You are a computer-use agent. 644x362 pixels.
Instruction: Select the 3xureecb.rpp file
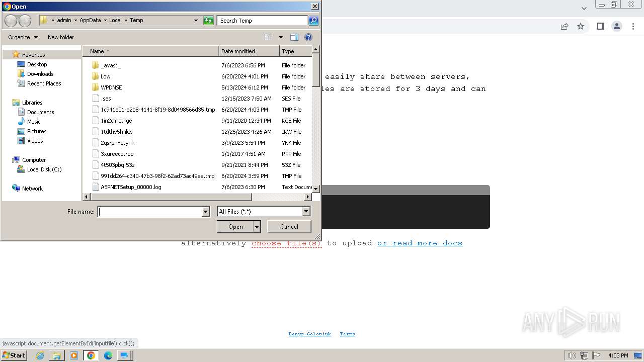tap(117, 154)
